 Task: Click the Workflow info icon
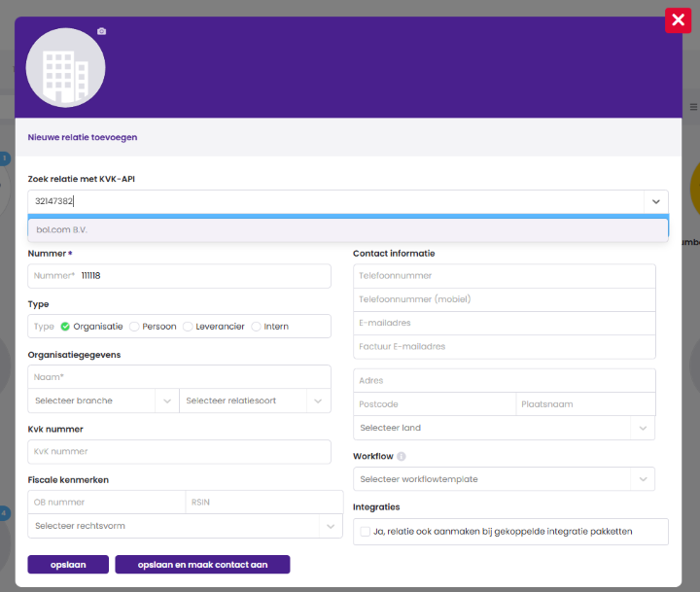click(x=402, y=456)
